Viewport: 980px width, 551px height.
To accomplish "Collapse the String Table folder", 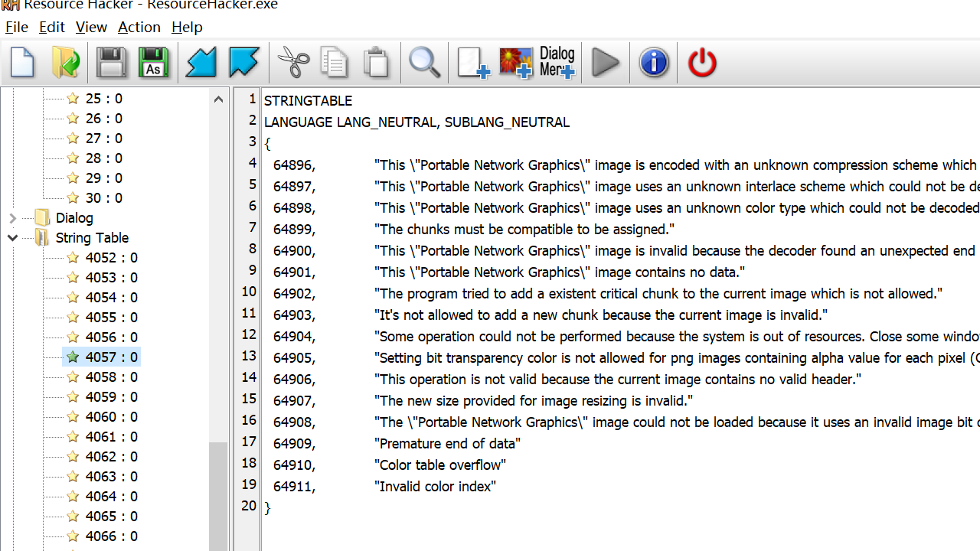I will (x=12, y=238).
